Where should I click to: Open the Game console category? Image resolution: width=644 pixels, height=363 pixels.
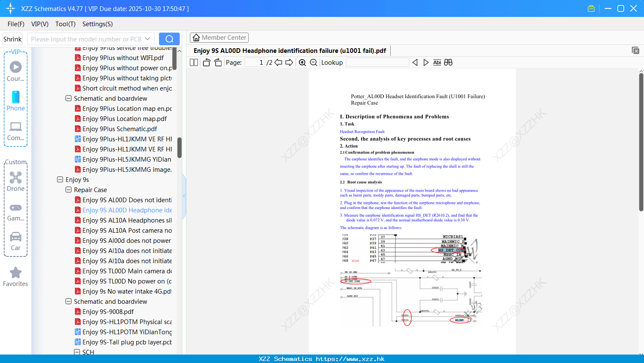(16, 212)
